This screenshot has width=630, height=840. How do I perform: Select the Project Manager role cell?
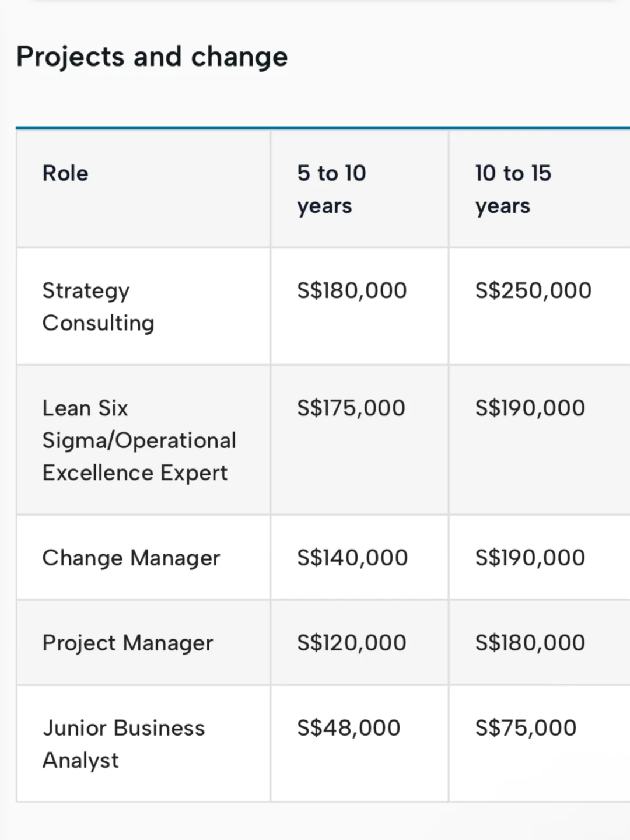pos(128,643)
